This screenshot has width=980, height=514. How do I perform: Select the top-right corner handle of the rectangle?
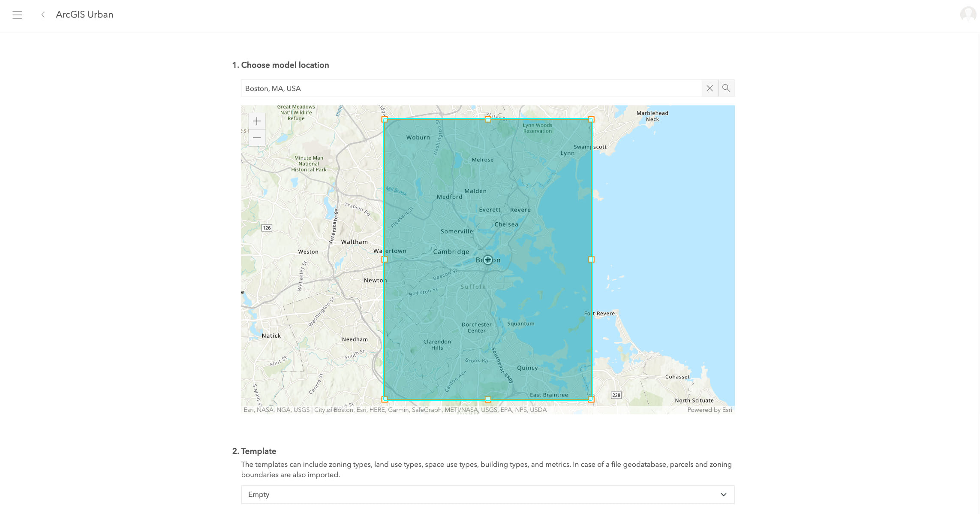pyautogui.click(x=591, y=120)
